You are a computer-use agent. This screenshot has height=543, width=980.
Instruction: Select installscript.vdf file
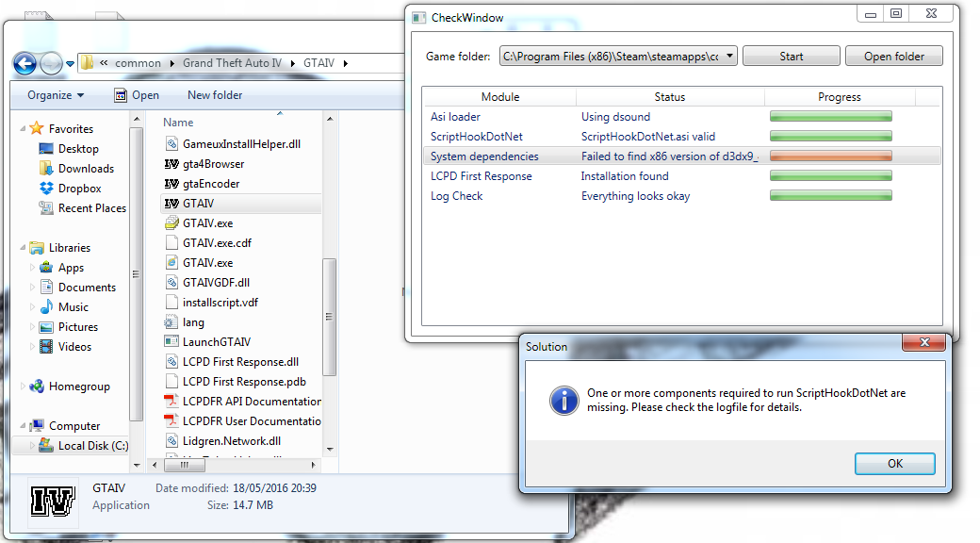coord(220,303)
